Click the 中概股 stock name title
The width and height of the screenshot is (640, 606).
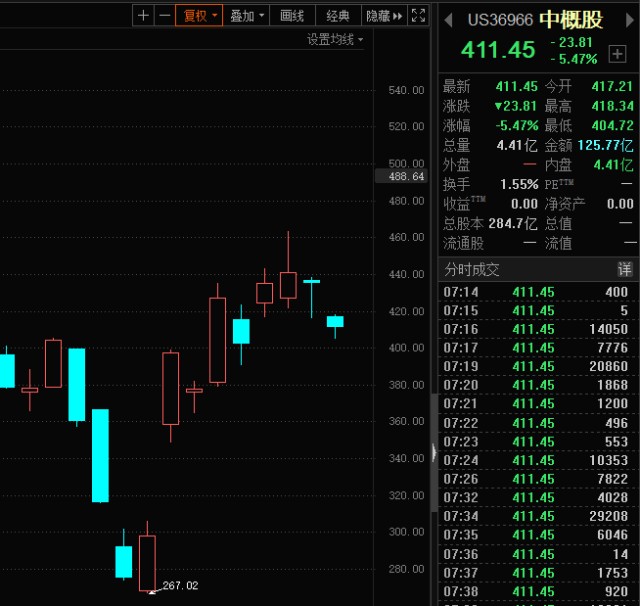571,20
